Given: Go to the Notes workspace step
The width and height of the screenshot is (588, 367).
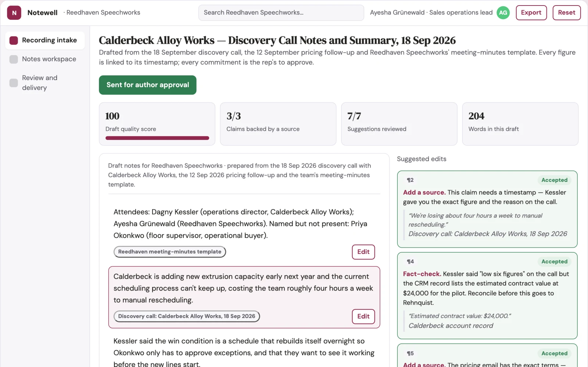Looking at the screenshot, I should click(45, 59).
